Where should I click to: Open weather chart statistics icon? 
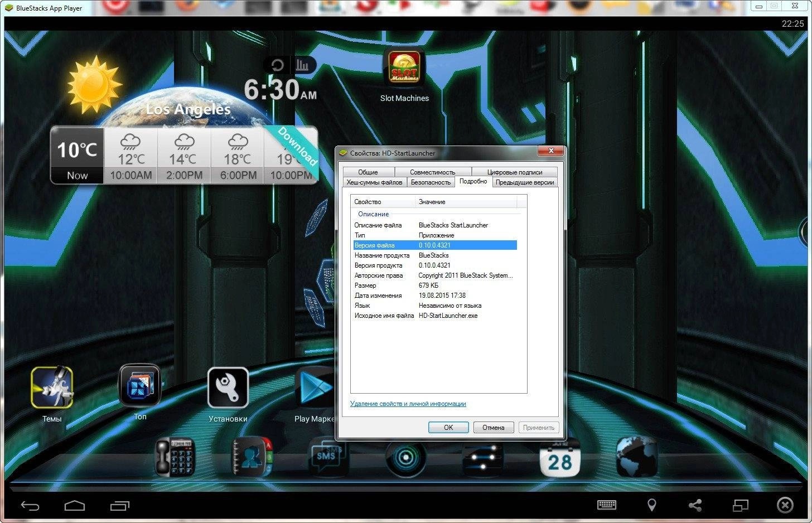tap(302, 65)
